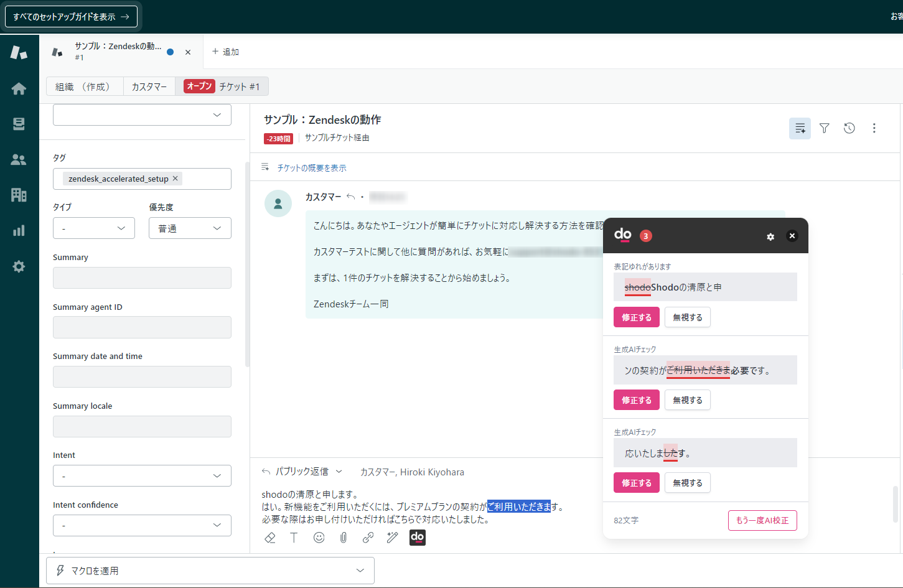The image size is (903, 588).
Task: Insert a link with the link icon
Action: (x=368, y=537)
